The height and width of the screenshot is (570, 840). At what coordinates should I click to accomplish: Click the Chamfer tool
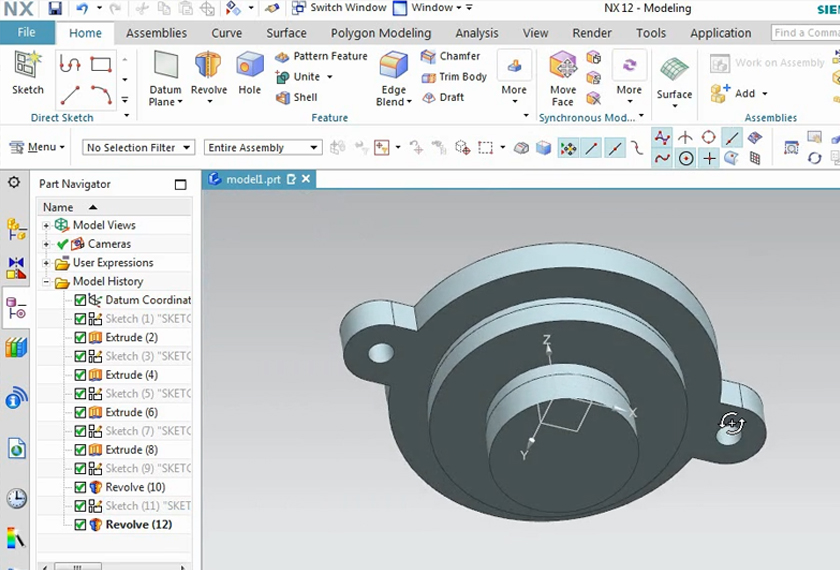[x=451, y=56]
